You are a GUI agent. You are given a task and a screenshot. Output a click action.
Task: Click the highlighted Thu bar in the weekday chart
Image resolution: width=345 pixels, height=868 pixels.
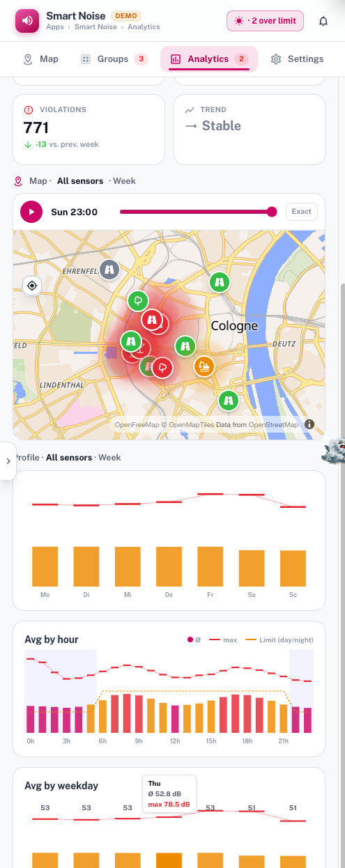pos(169,860)
